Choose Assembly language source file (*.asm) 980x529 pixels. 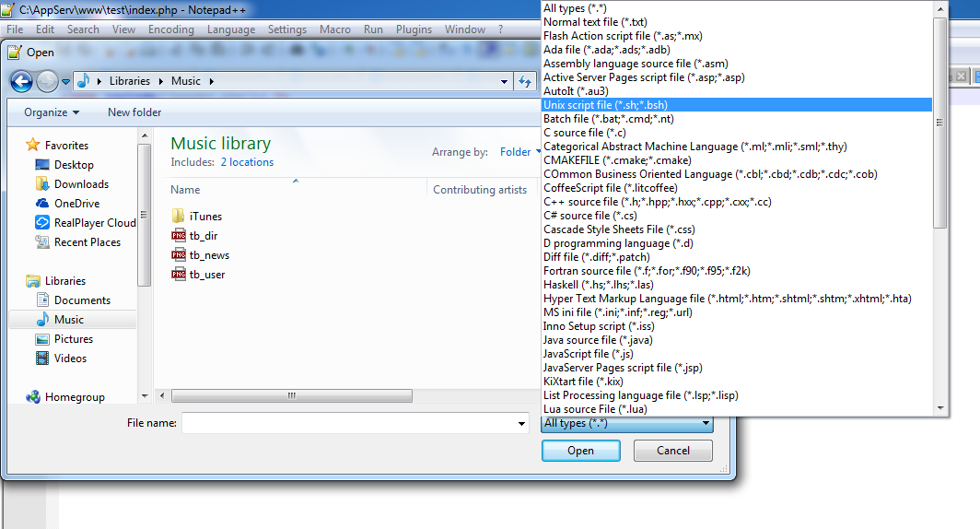coord(737,64)
